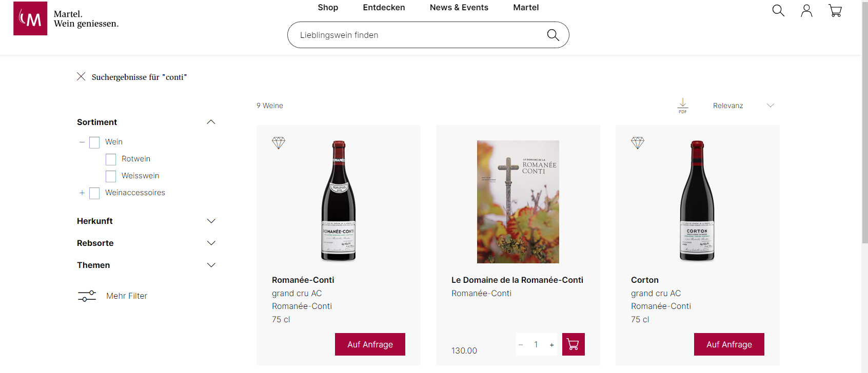Expand the Herkunft filter section
Screen dimensions: 868x373
tap(211, 221)
